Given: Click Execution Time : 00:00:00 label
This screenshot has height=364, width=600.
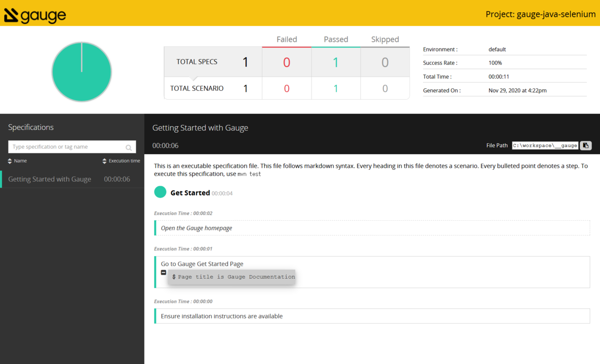Looking at the screenshot, I should (183, 302).
